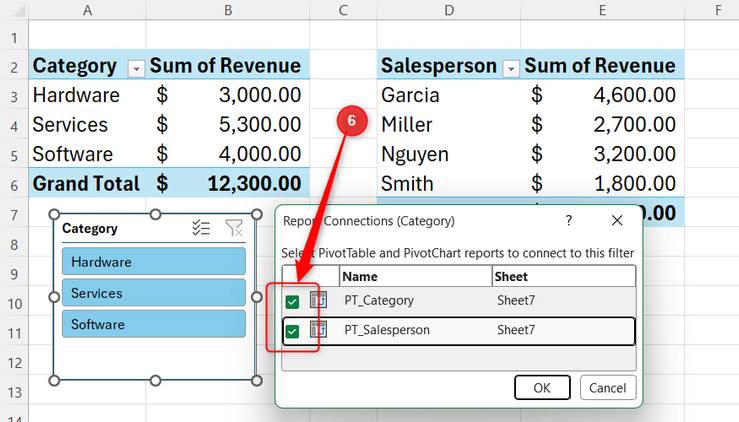Select column E header
This screenshot has height=422, width=739.
[x=602, y=10]
